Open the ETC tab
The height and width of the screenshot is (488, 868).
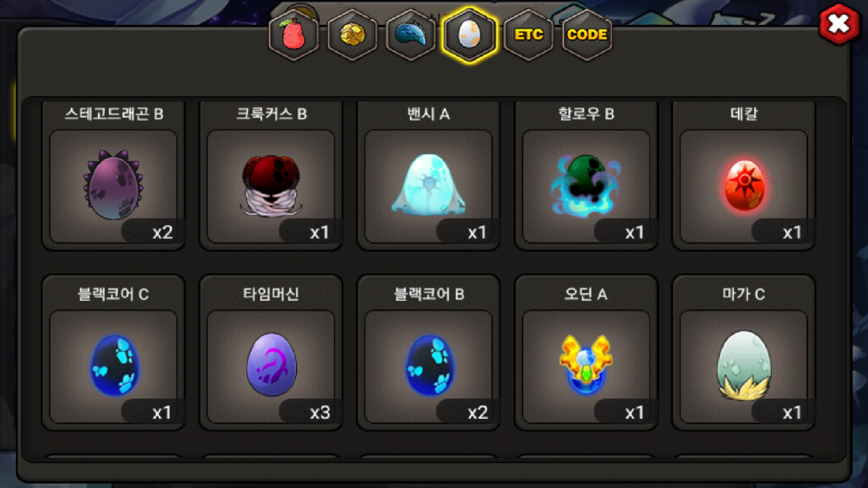tap(528, 35)
